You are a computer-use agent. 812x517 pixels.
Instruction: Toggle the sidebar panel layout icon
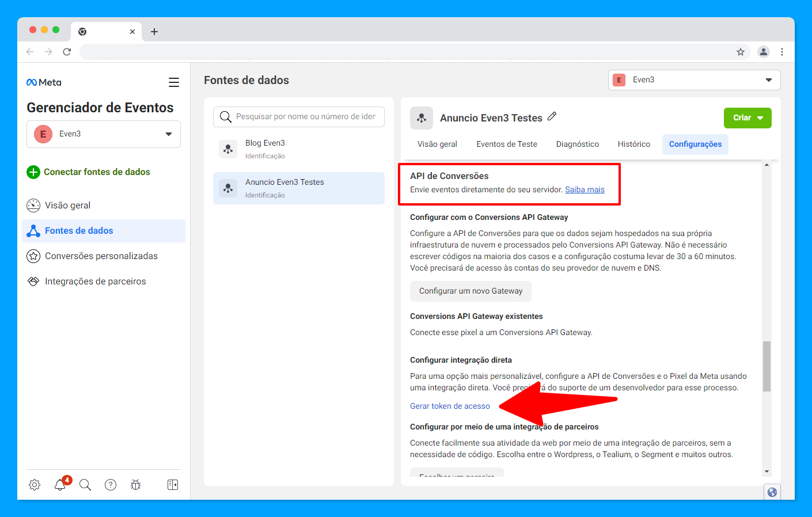coord(173,485)
